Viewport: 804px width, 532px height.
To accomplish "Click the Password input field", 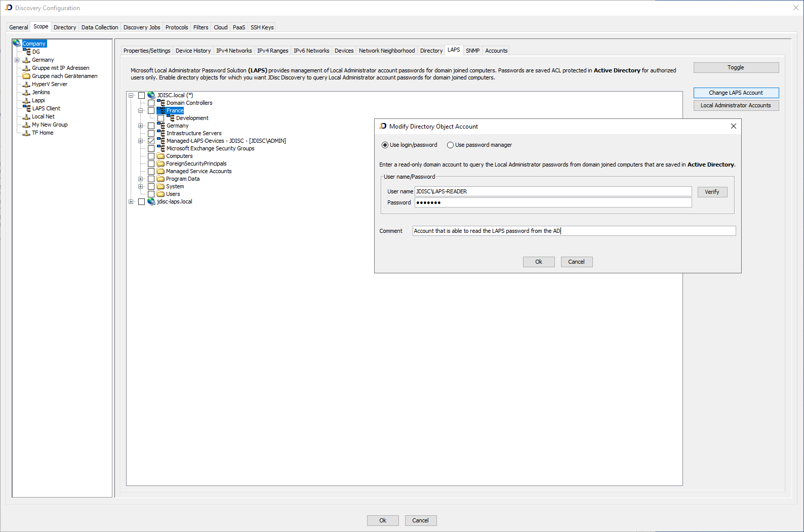I will tap(553, 202).
